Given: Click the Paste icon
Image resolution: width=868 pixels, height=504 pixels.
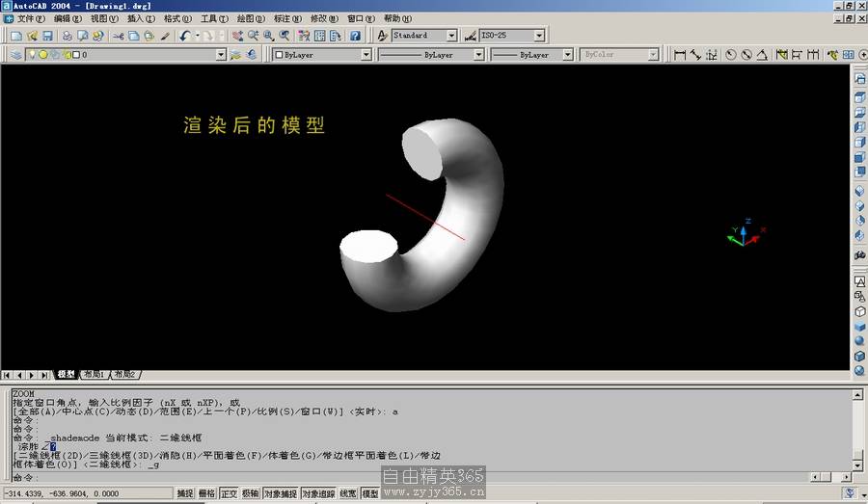Looking at the screenshot, I should coord(149,36).
